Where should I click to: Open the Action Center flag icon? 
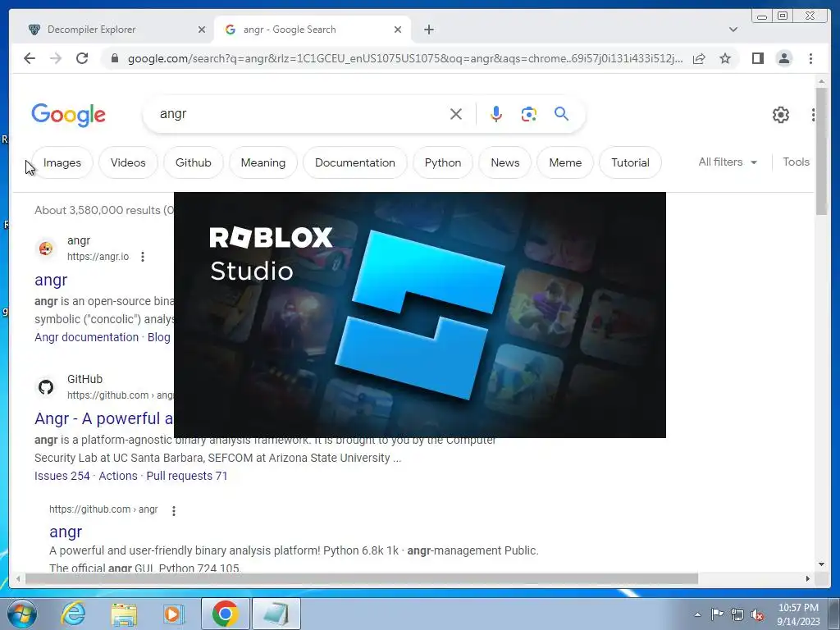point(717,614)
